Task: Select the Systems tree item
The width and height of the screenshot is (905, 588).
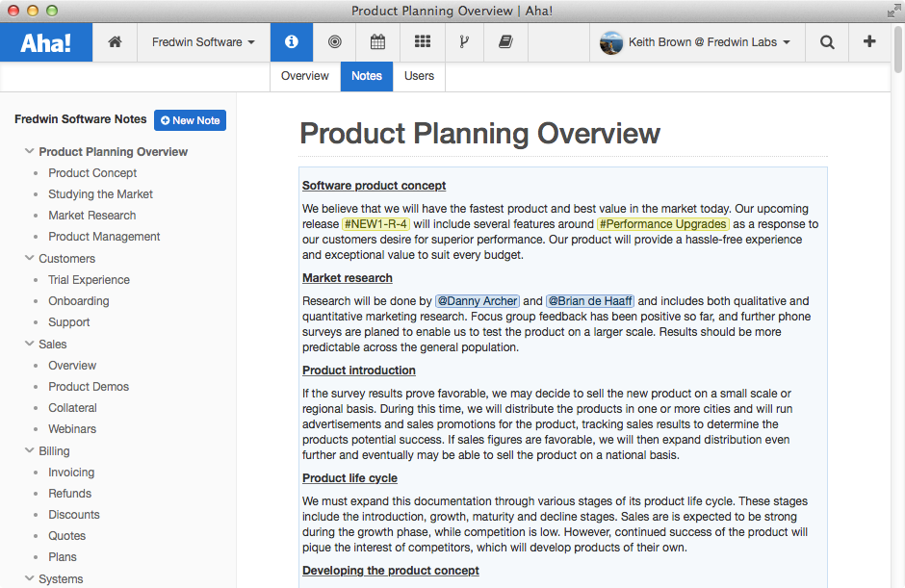Action: [61, 578]
